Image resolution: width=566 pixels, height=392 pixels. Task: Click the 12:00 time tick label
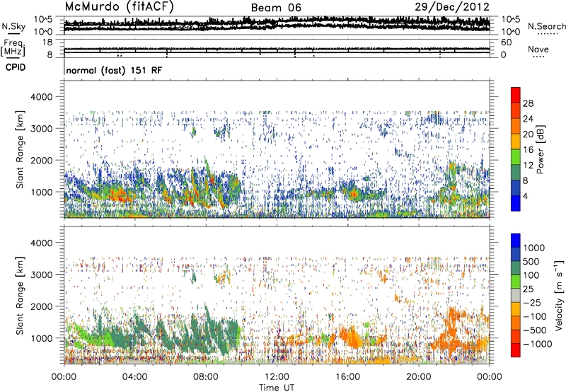(x=277, y=377)
